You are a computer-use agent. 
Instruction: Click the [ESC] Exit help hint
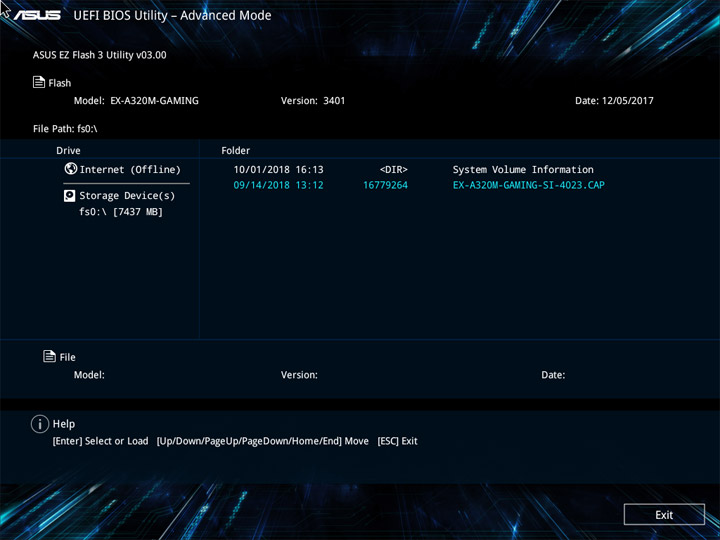(x=397, y=441)
